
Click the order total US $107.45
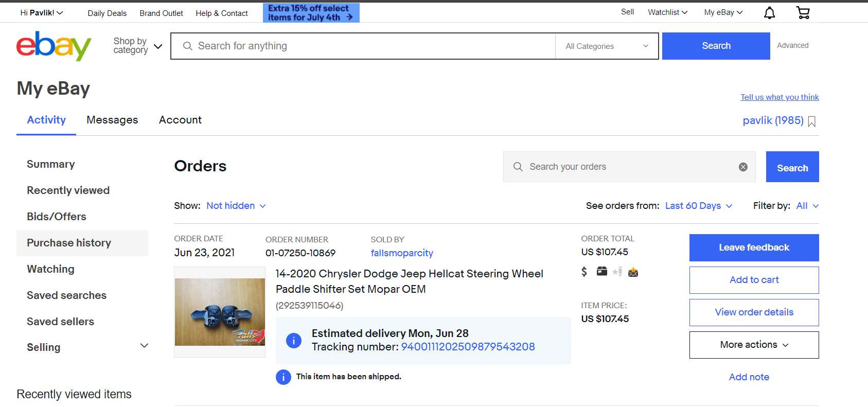click(x=605, y=252)
